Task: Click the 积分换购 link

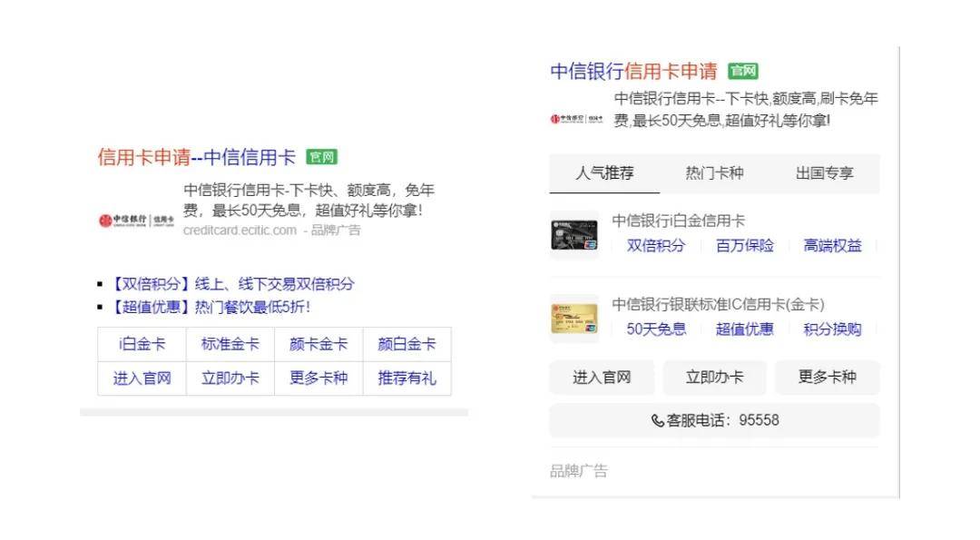Action: (832, 329)
